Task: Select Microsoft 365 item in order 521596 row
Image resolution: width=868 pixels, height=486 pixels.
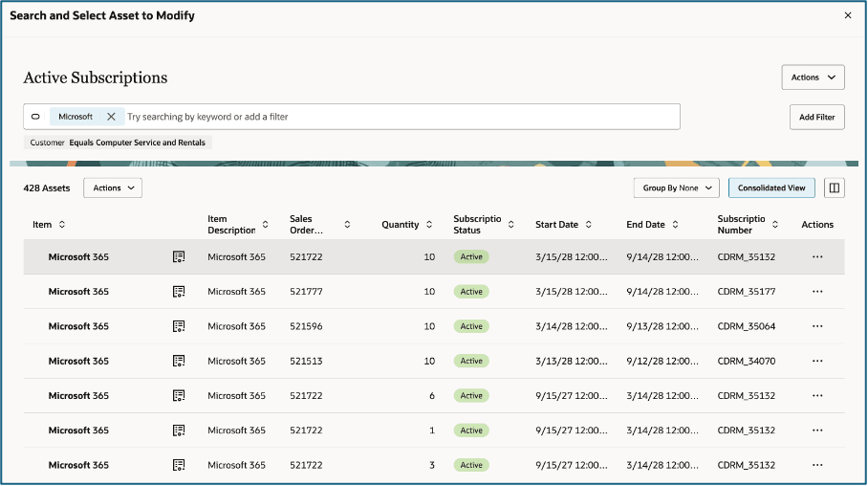Action: pos(78,326)
